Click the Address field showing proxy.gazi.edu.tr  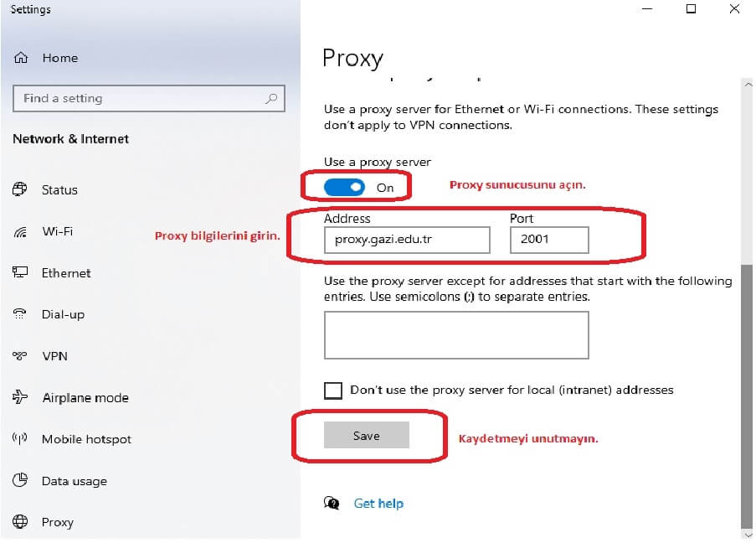pos(406,240)
